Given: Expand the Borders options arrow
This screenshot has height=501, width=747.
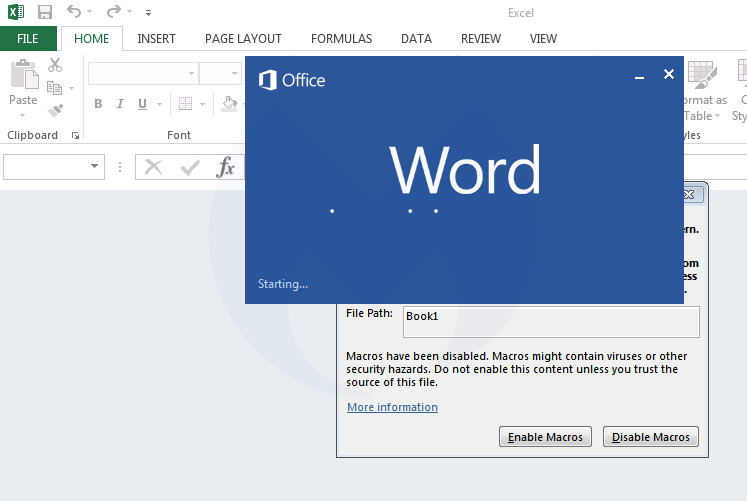Looking at the screenshot, I should pyautogui.click(x=202, y=104).
